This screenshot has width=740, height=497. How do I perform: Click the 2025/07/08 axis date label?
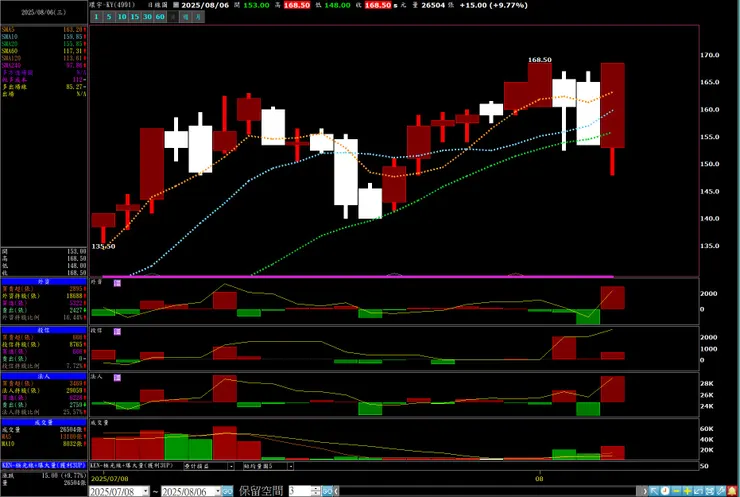click(x=109, y=479)
